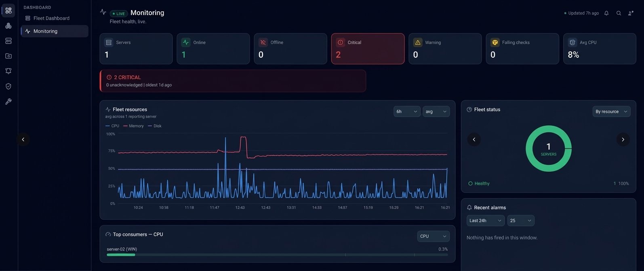The image size is (644, 271).
Task: Click the Top consumers gauge icon
Action: 108,234
